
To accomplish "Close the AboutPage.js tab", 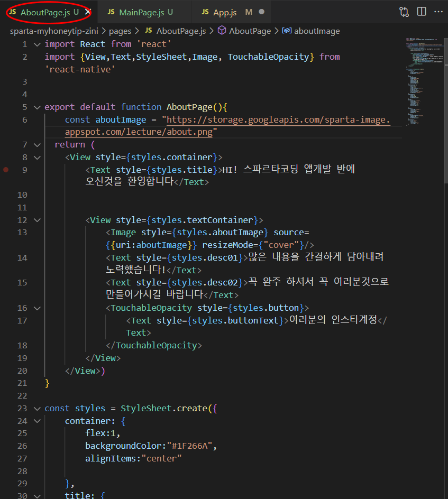I will (x=88, y=12).
